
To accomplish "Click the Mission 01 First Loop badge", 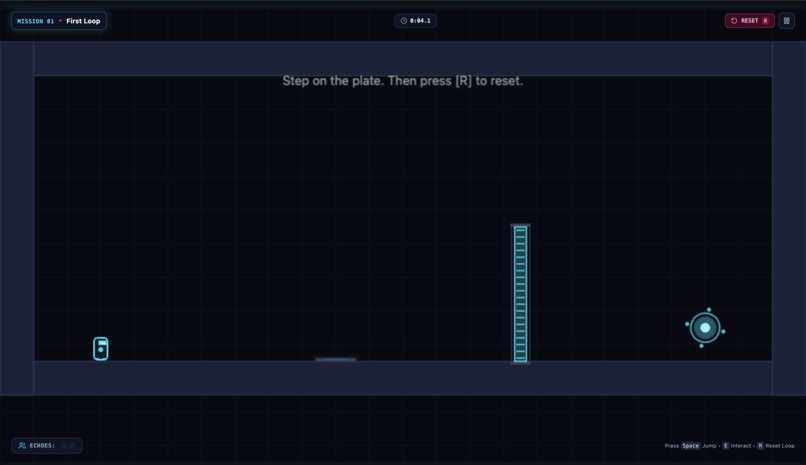I will tap(59, 21).
